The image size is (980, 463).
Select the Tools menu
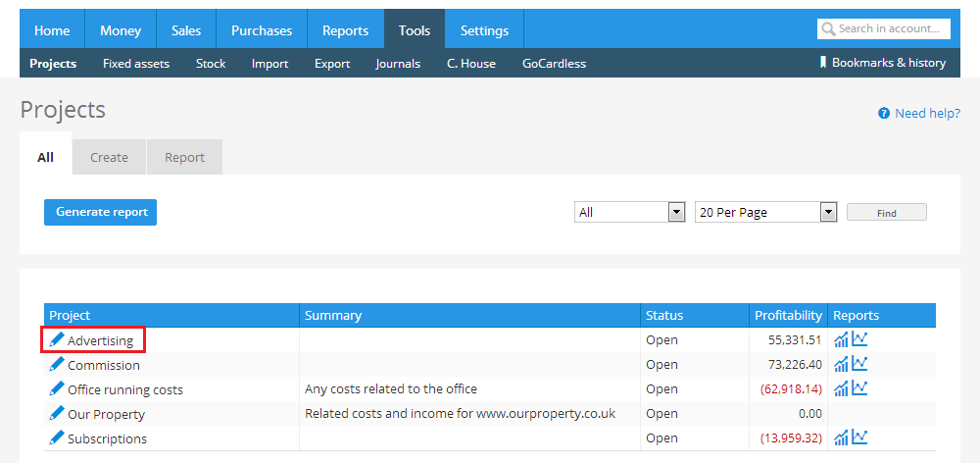(415, 30)
